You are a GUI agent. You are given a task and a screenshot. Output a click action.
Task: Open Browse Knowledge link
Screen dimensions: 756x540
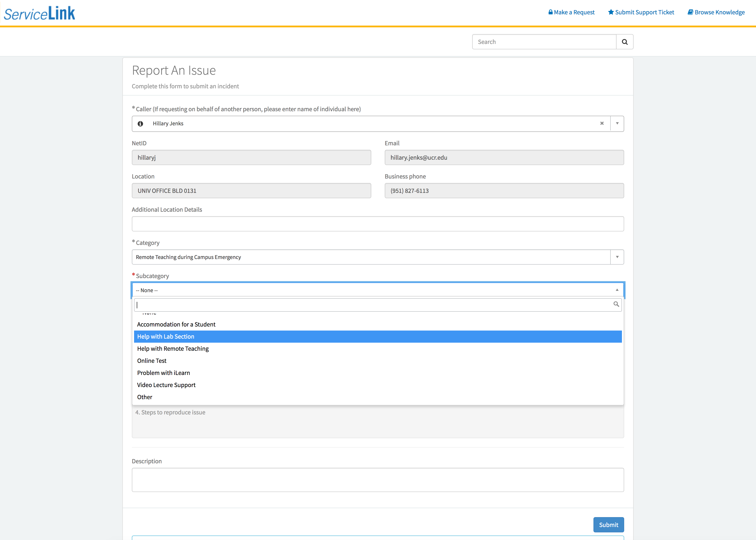click(x=716, y=12)
